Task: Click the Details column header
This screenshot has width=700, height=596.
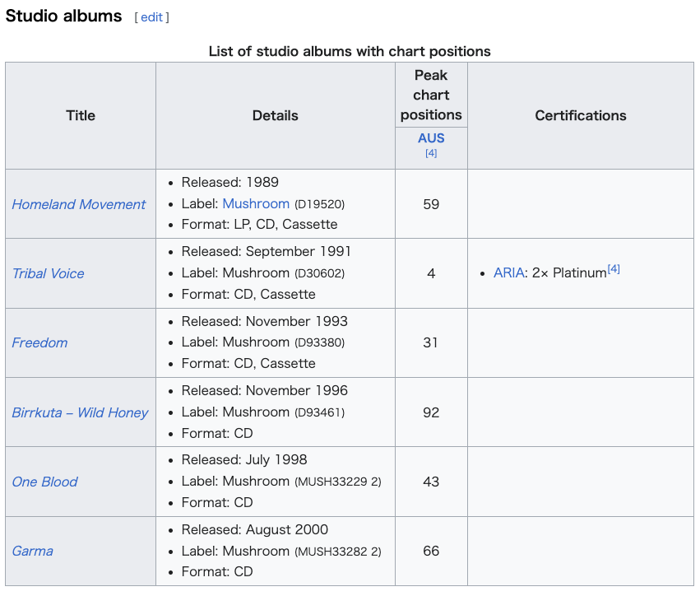Action: (x=275, y=116)
